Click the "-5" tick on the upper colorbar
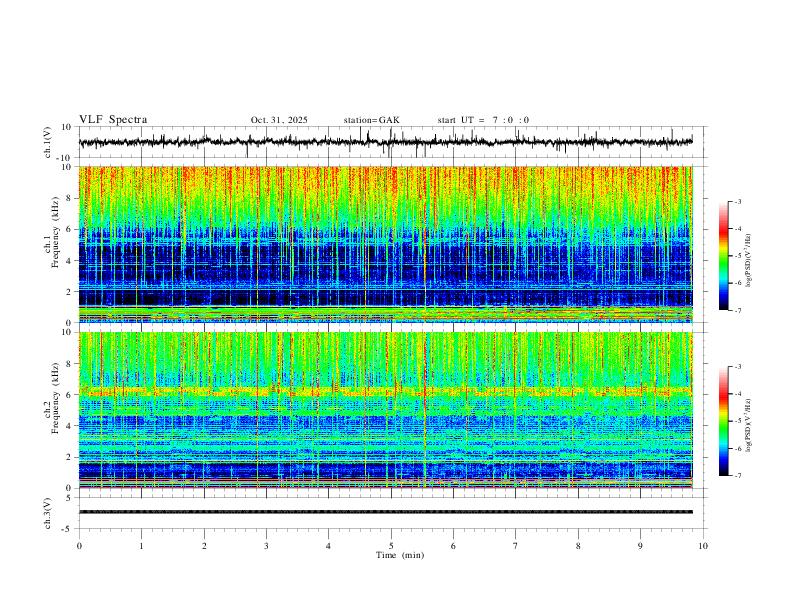792x612 pixels. point(737,256)
